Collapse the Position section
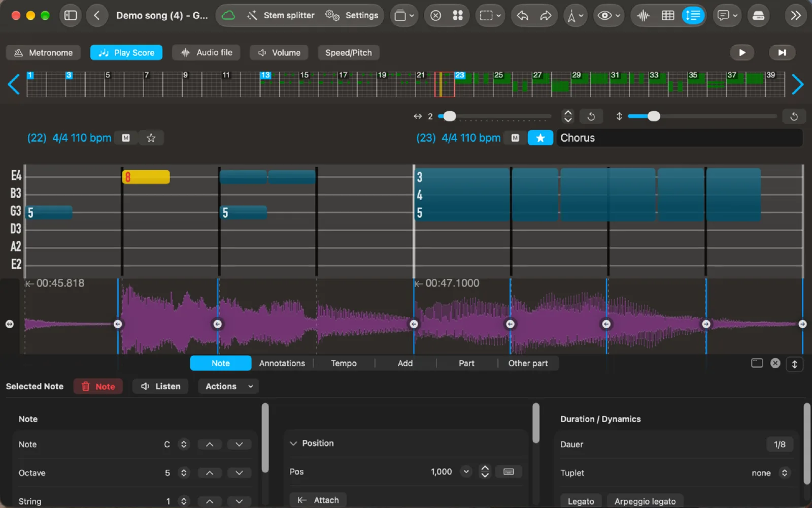 (x=293, y=443)
